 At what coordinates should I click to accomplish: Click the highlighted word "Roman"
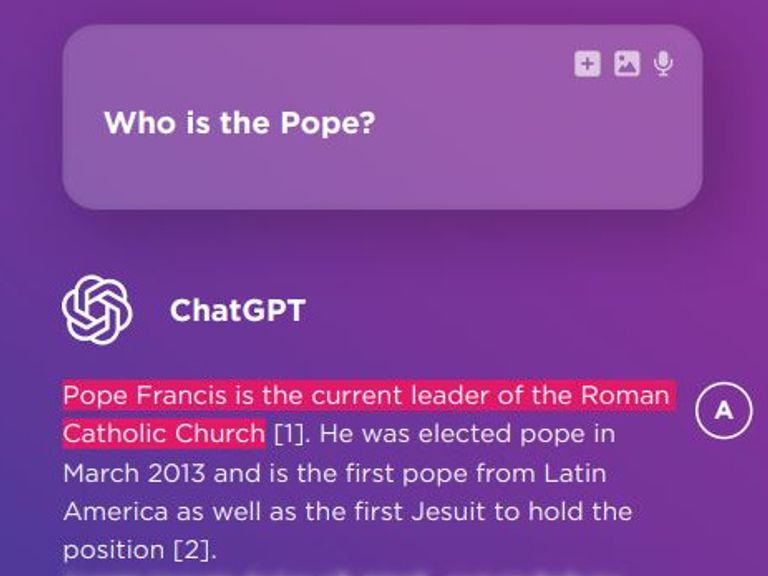coord(624,395)
